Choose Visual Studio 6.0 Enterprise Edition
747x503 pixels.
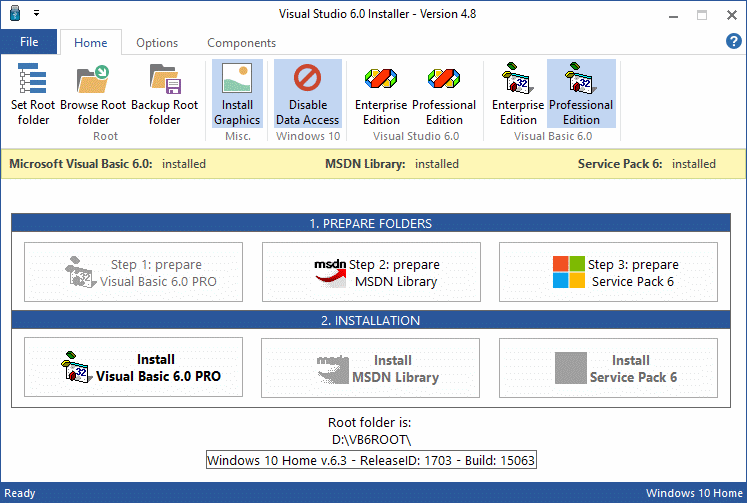pyautogui.click(x=381, y=94)
